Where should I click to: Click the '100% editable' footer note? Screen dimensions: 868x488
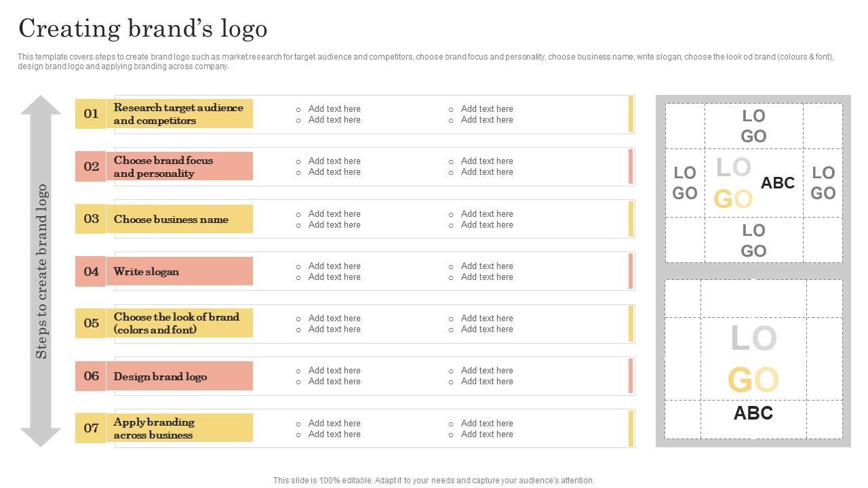pyautogui.click(x=434, y=481)
